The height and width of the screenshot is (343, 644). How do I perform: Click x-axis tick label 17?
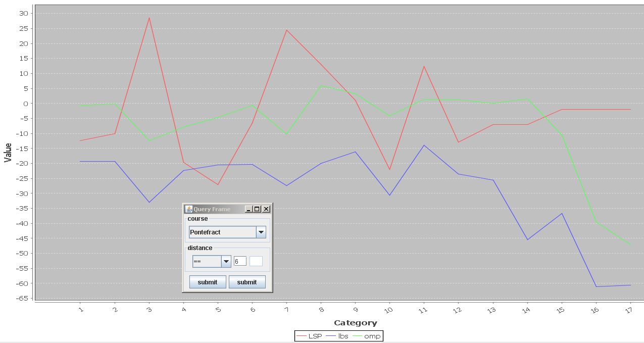tap(629, 309)
